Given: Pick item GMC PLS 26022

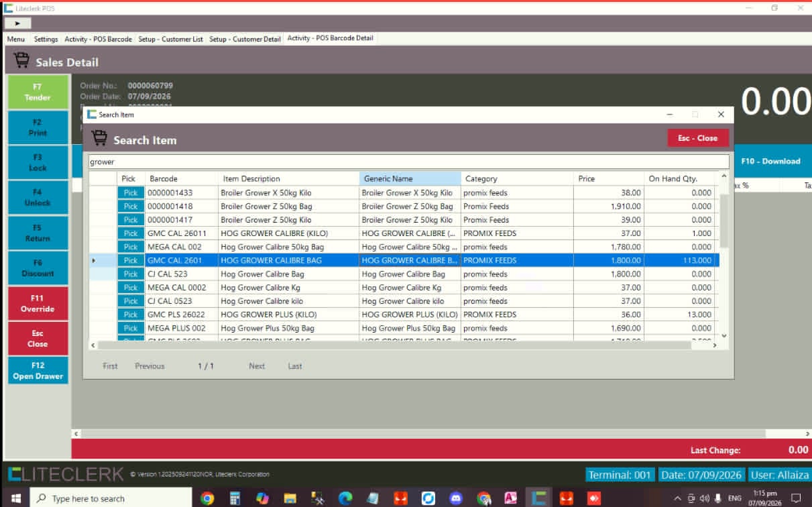Looking at the screenshot, I should pyautogui.click(x=131, y=315).
